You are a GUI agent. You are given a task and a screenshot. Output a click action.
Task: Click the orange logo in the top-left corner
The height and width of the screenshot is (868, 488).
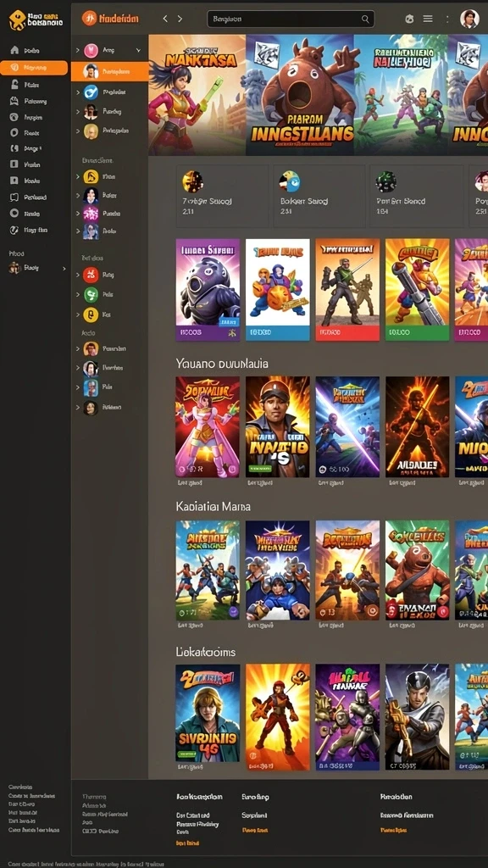point(17,19)
